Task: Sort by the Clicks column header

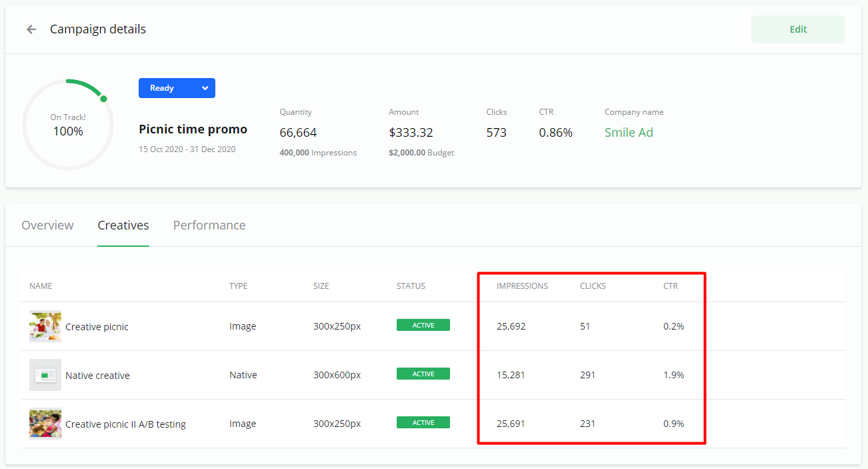Action: pyautogui.click(x=593, y=286)
